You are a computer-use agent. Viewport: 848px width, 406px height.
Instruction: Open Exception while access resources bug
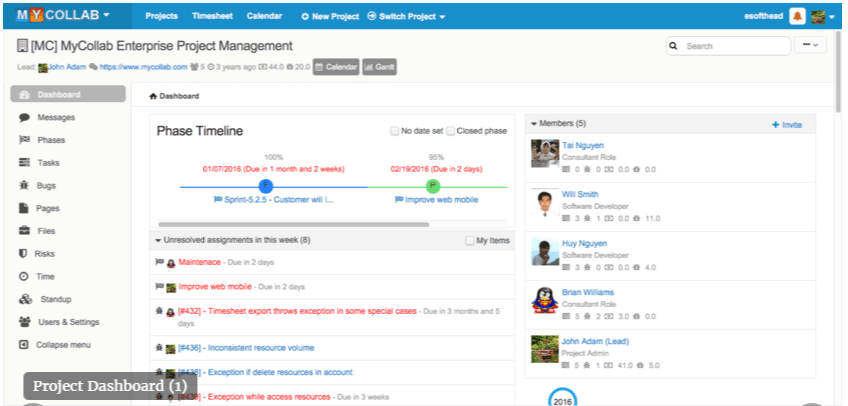(x=254, y=397)
